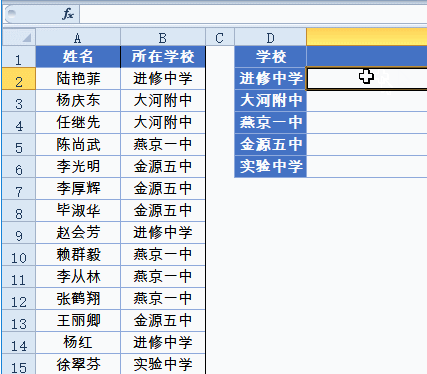Image resolution: width=427 pixels, height=374 pixels.
Task: Click the fx insert function icon
Action: [x=68, y=14]
